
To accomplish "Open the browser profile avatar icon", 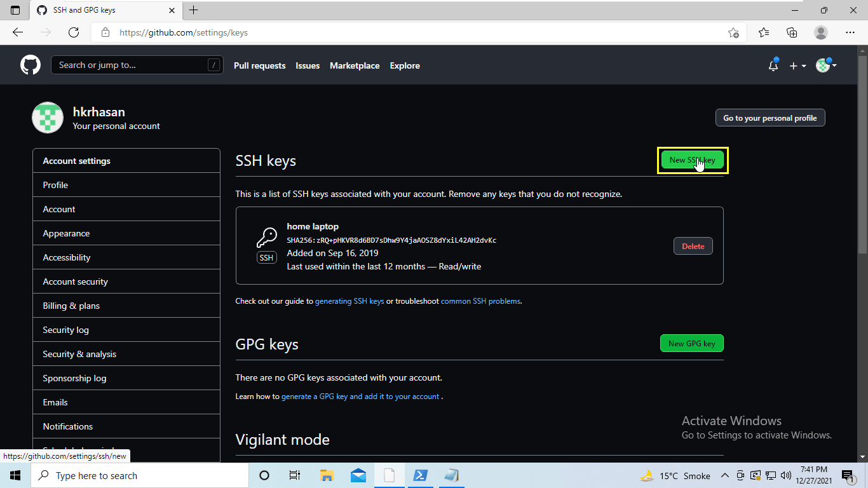I will pyautogui.click(x=821, y=32).
